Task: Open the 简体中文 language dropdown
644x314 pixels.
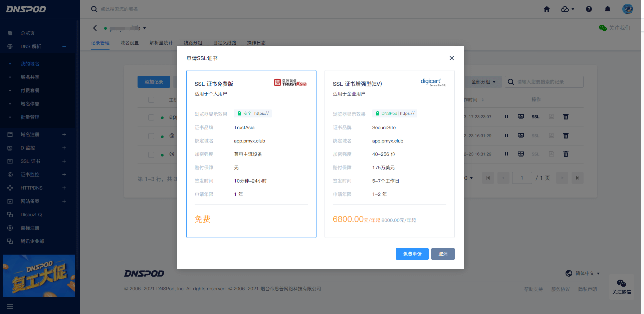Action: 583,273
